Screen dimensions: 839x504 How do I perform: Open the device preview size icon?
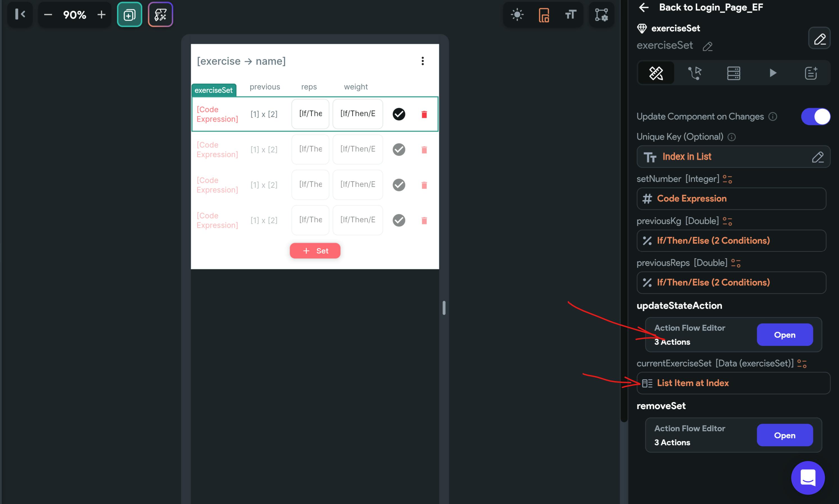point(544,15)
